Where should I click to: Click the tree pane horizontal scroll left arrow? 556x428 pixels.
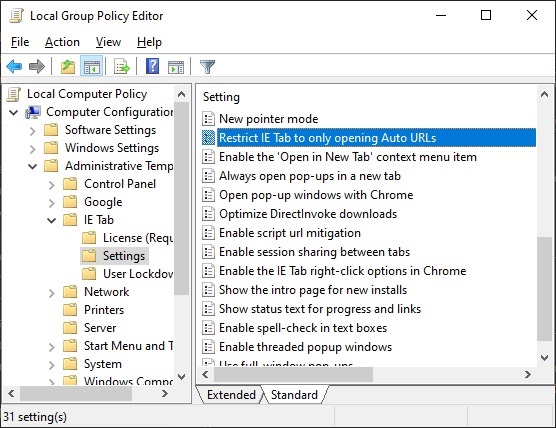click(x=11, y=393)
